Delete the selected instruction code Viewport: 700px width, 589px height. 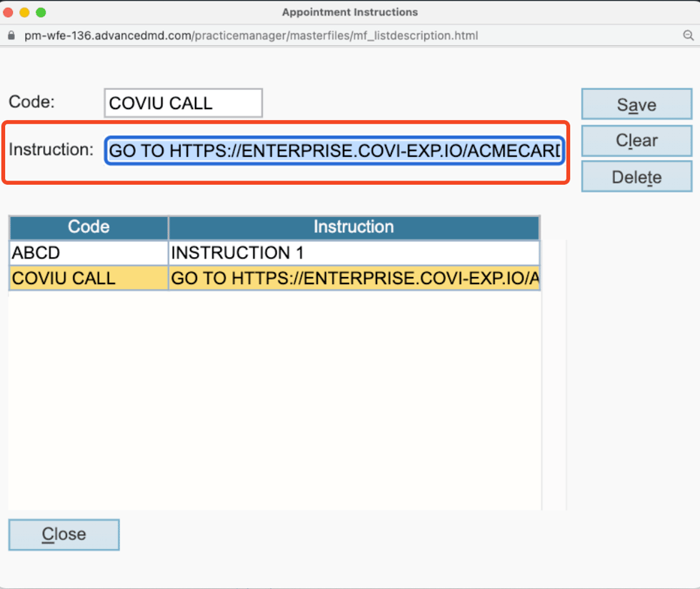[x=636, y=176]
